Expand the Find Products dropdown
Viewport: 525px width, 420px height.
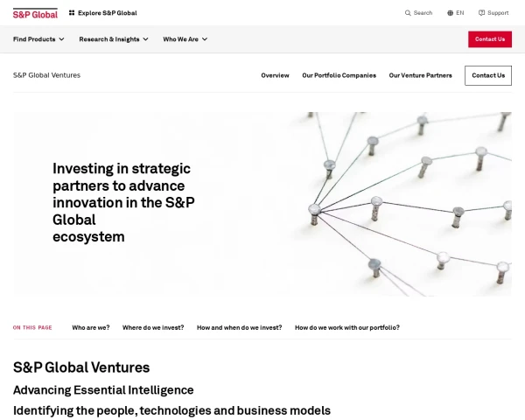pos(38,39)
